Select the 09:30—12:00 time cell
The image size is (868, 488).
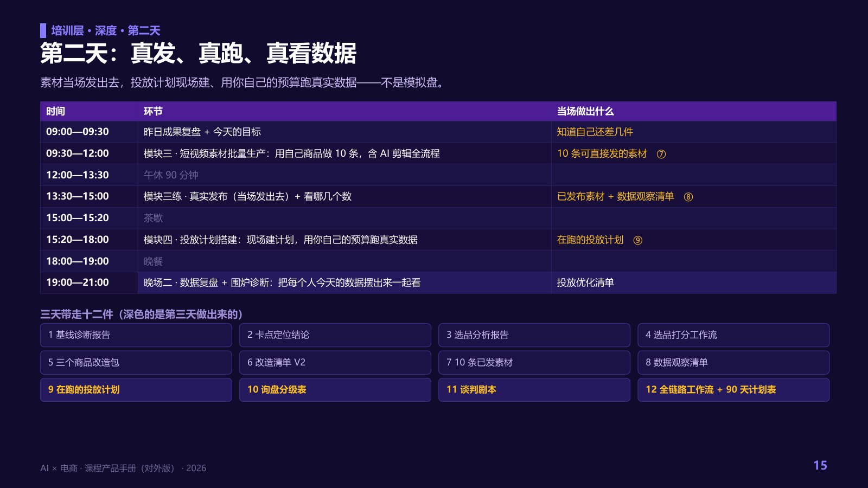point(89,153)
